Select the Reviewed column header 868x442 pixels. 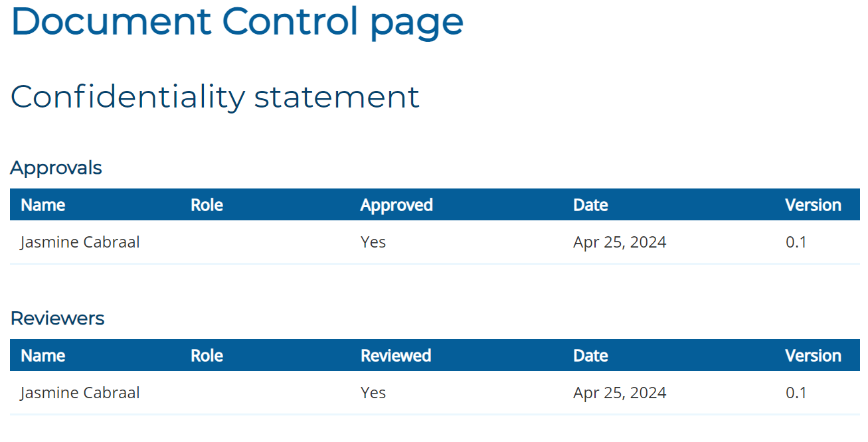(396, 356)
